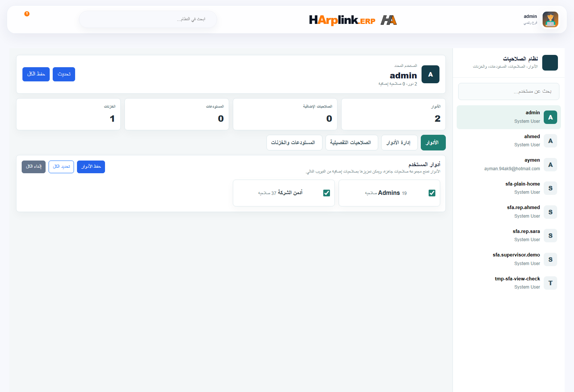Click ayman.94ak9@hotmail.com email text
574x392 pixels.
click(512, 169)
